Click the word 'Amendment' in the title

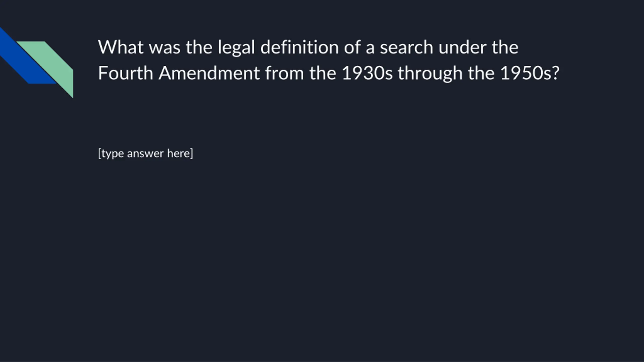209,73
